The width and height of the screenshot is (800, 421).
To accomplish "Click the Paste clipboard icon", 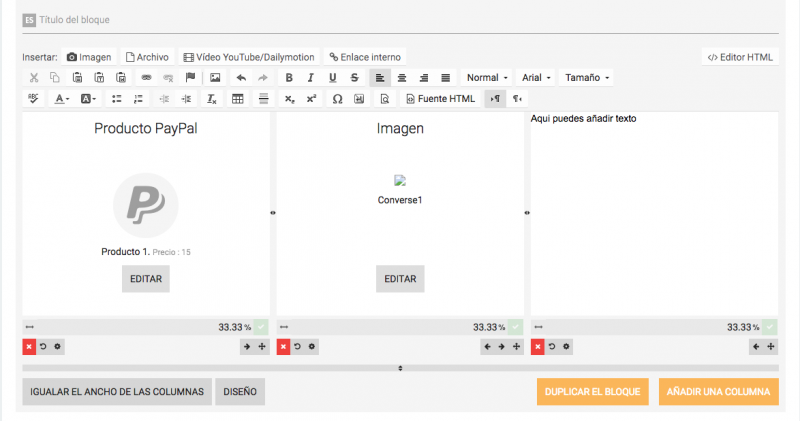I will [x=77, y=78].
